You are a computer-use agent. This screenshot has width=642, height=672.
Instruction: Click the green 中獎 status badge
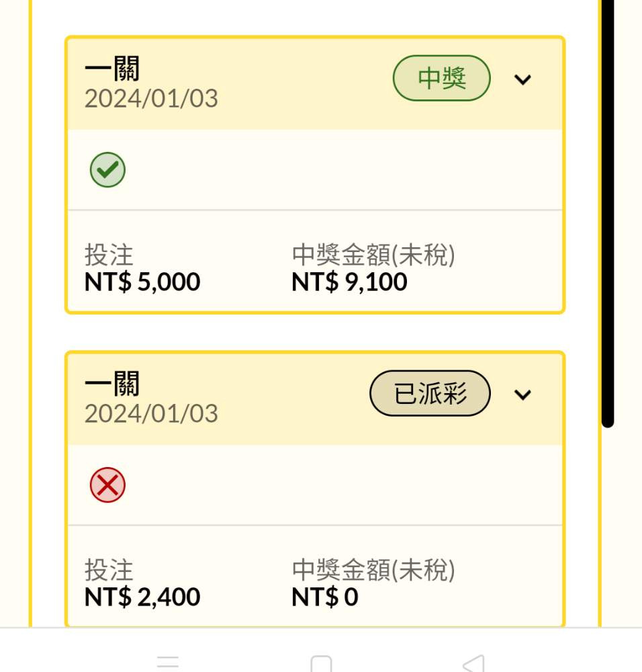[x=441, y=79]
